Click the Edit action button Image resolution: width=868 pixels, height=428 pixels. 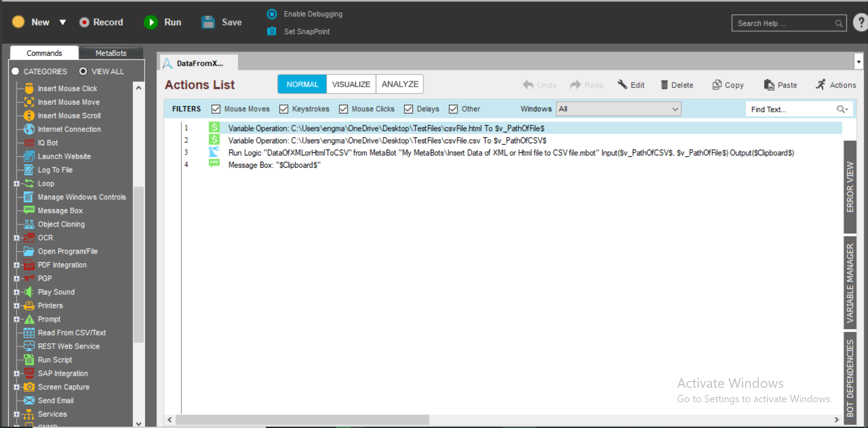pos(631,85)
